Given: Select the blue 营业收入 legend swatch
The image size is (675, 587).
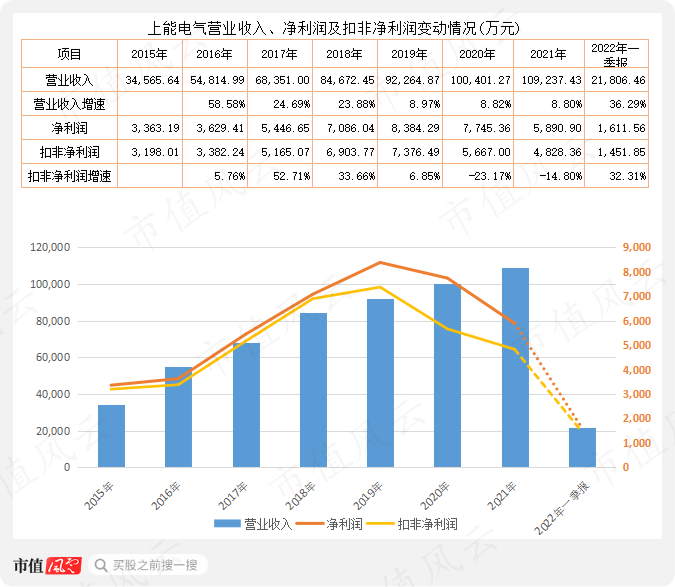Looking at the screenshot, I should [x=227, y=524].
